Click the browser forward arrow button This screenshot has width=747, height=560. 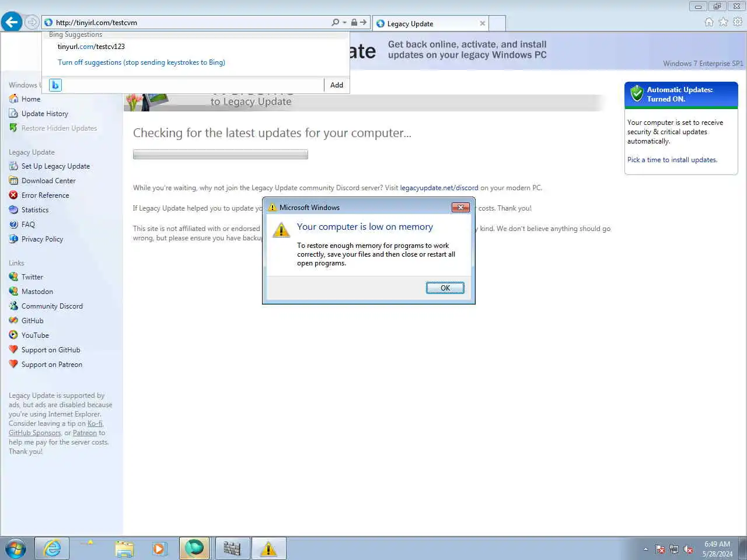[x=32, y=22]
